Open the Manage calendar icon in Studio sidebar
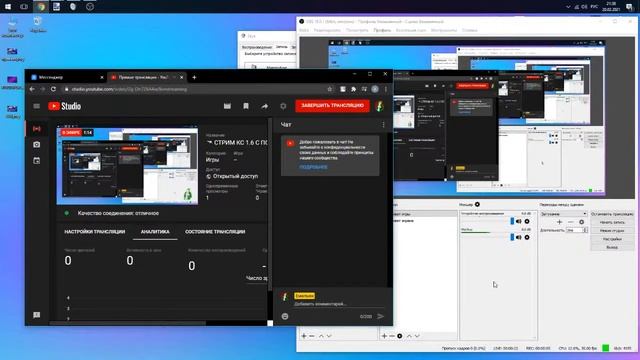Screen dimensions: 640x360 tap(37, 160)
